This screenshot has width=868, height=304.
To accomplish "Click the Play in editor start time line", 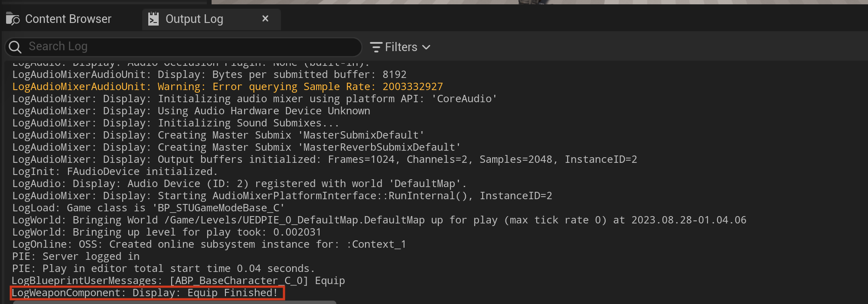I will tap(163, 268).
